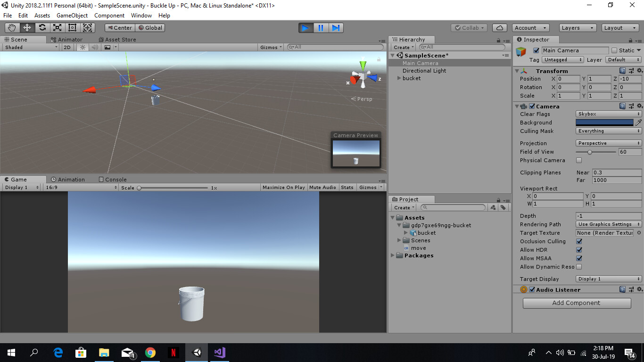Pause scene playback
Screen dimensions: 644x362
[x=321, y=28]
